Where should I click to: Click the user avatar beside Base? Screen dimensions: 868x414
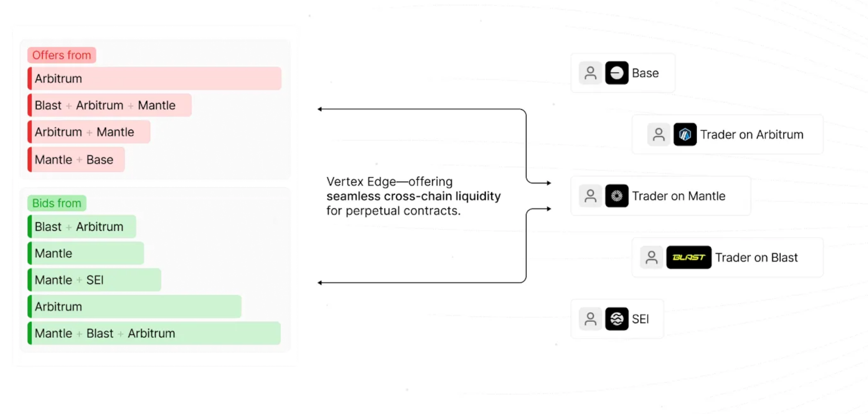coord(590,73)
